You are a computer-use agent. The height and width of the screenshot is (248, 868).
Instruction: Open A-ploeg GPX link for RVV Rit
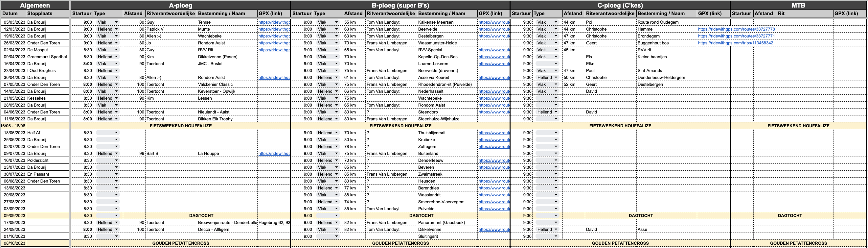[x=274, y=50]
